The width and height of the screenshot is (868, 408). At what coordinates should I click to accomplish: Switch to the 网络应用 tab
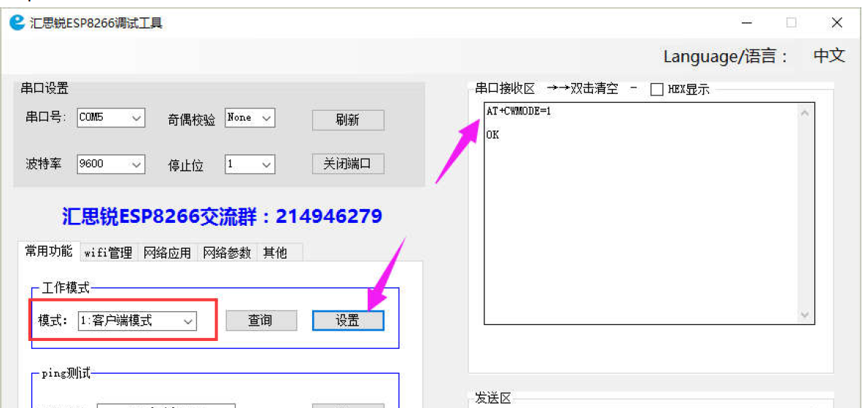click(167, 253)
